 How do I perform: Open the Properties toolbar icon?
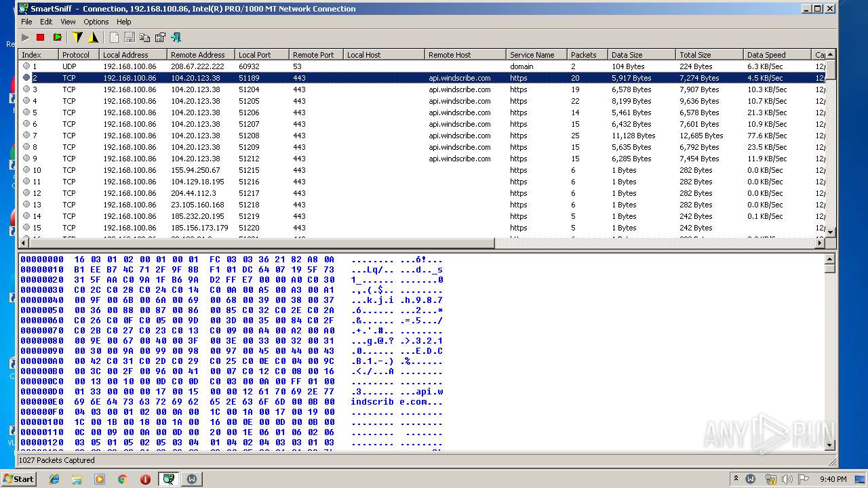point(160,37)
